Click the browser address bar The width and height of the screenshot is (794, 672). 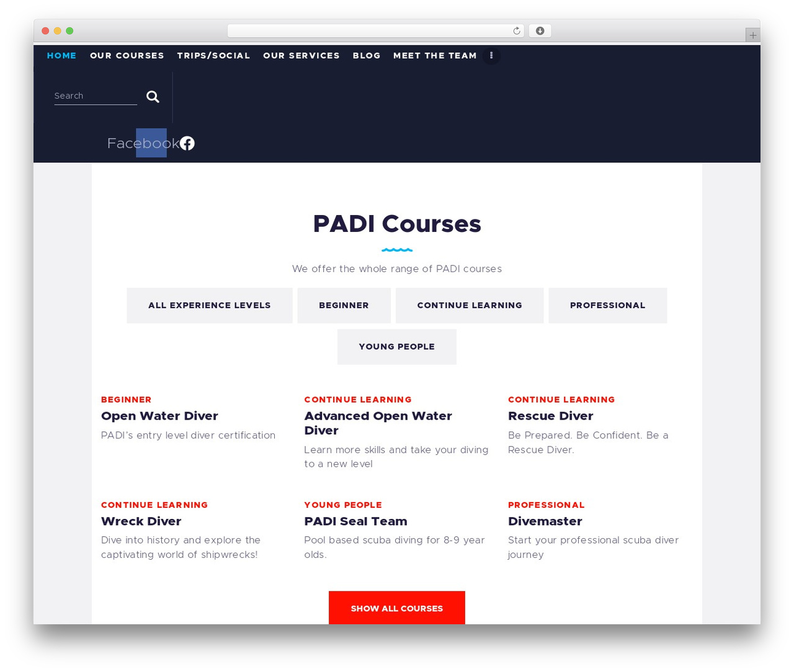click(376, 31)
